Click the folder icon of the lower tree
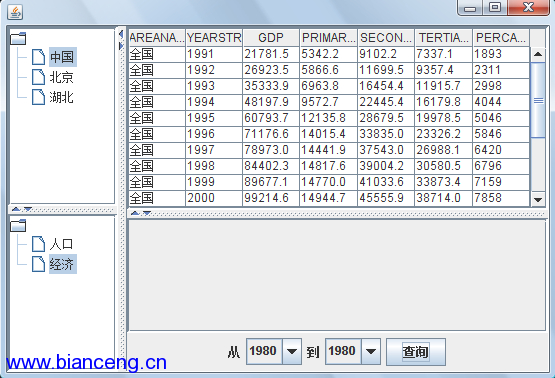The image size is (555, 378). click(18, 225)
